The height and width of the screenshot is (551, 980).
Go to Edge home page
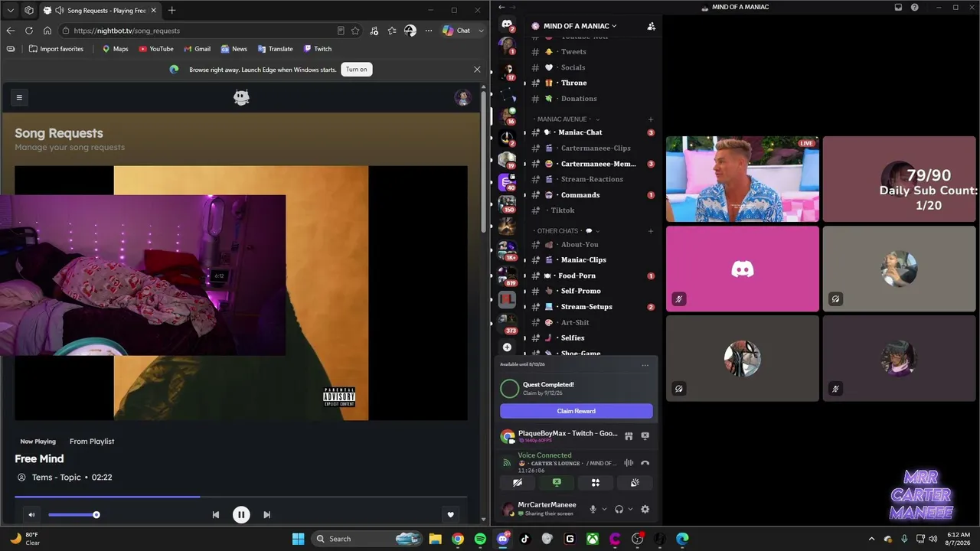(x=47, y=31)
